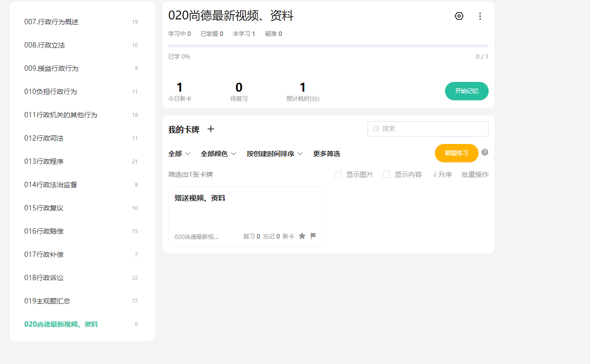The image size is (590, 364).
Task: Select deck 013行政程序
Action: [82, 161]
